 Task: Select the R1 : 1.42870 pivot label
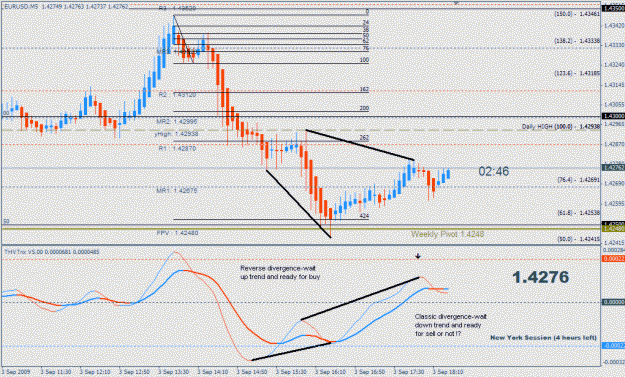click(177, 148)
